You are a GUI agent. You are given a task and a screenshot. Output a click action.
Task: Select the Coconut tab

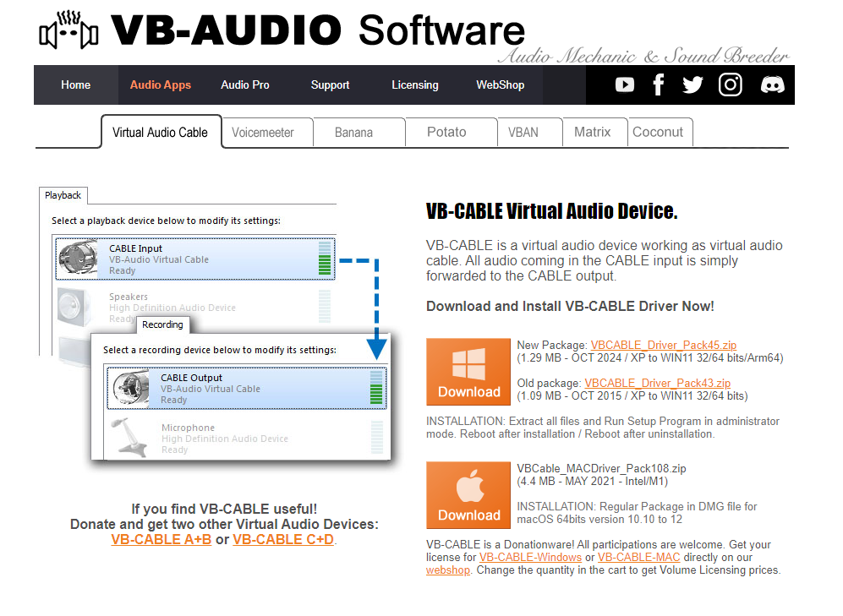658,133
